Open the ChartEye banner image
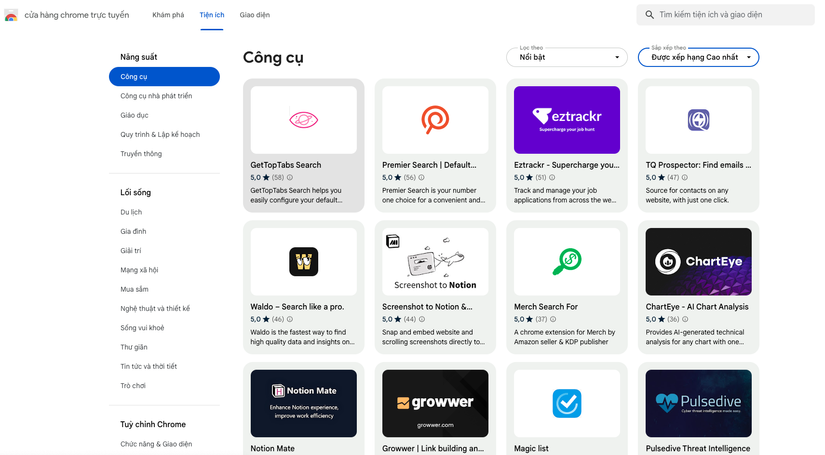Screen dimensions: 825x455 [x=699, y=261]
